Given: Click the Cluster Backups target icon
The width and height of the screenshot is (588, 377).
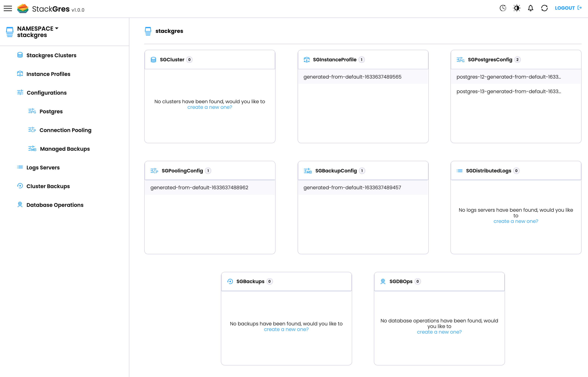Looking at the screenshot, I should (20, 186).
